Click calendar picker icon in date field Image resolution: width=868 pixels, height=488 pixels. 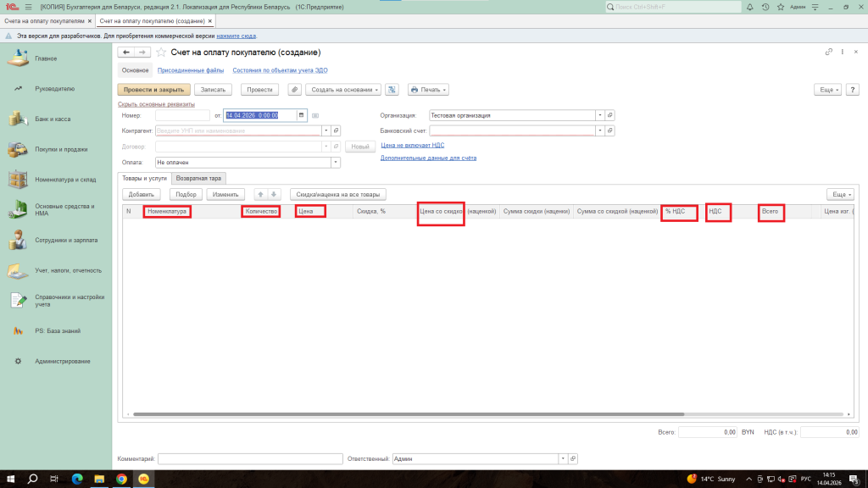[301, 115]
